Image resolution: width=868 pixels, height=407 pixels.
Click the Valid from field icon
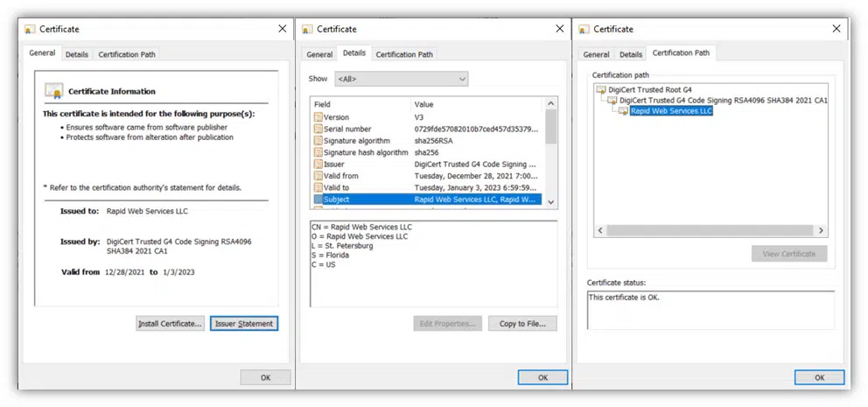[x=318, y=176]
